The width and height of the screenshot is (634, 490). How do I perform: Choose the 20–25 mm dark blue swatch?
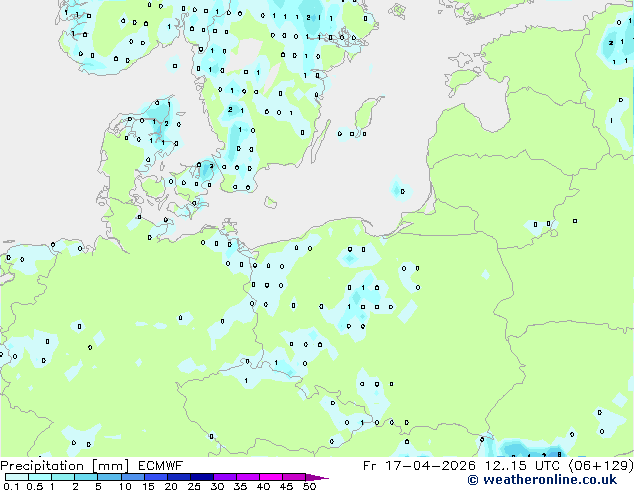click(x=179, y=477)
